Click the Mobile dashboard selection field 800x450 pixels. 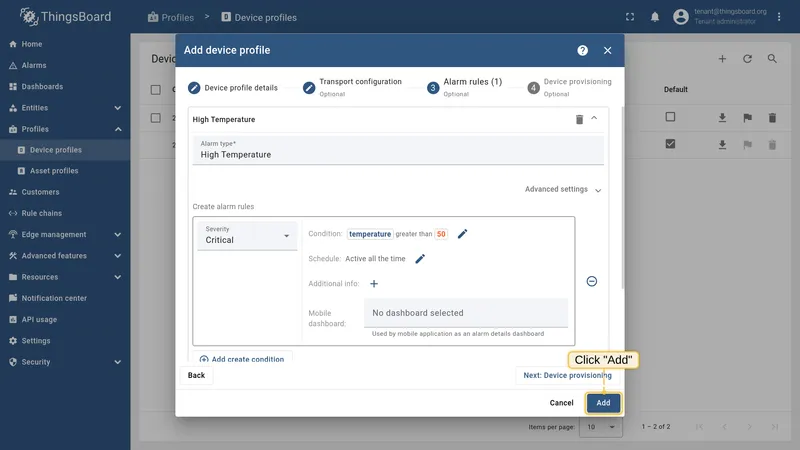pos(465,313)
